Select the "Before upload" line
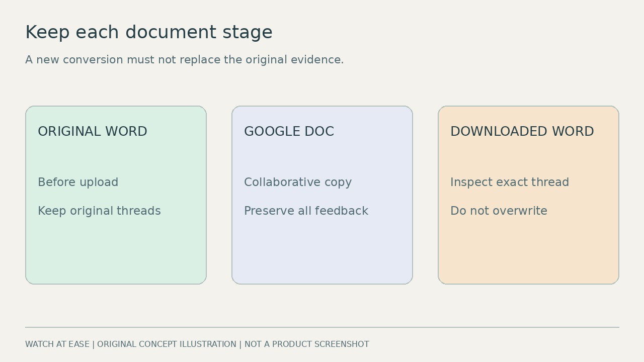644x362 pixels. point(78,183)
